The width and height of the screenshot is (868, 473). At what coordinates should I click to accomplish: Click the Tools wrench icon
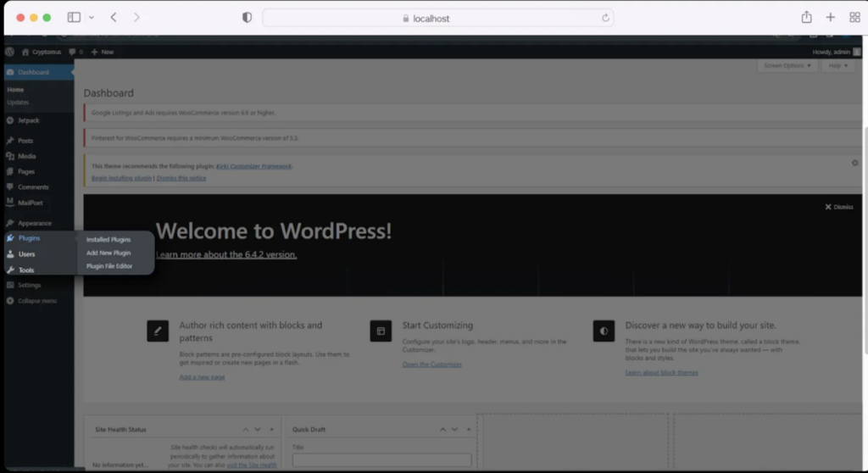[10, 270]
